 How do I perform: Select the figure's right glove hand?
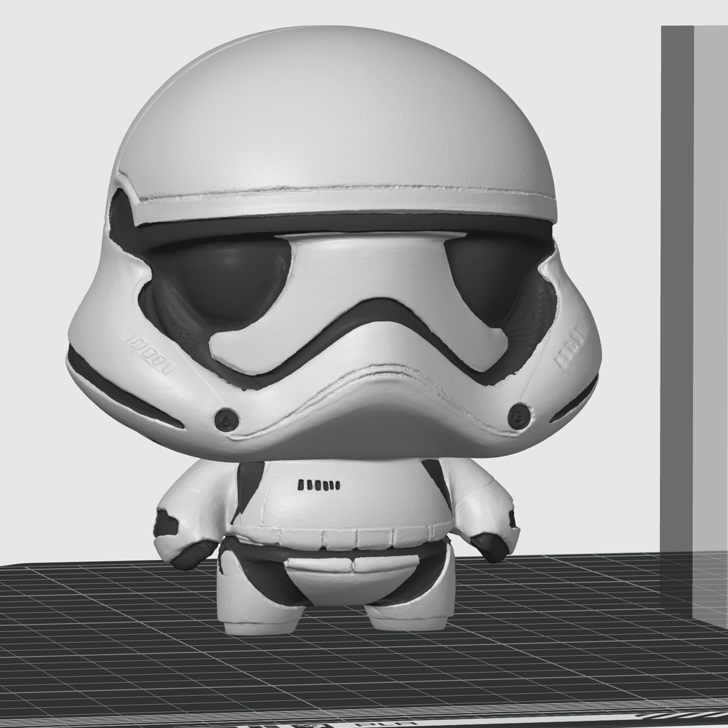[x=490, y=546]
